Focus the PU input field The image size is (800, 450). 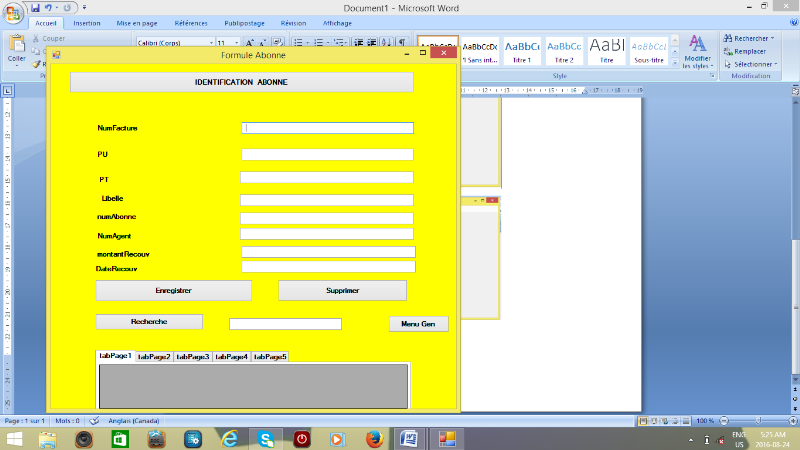[328, 155]
